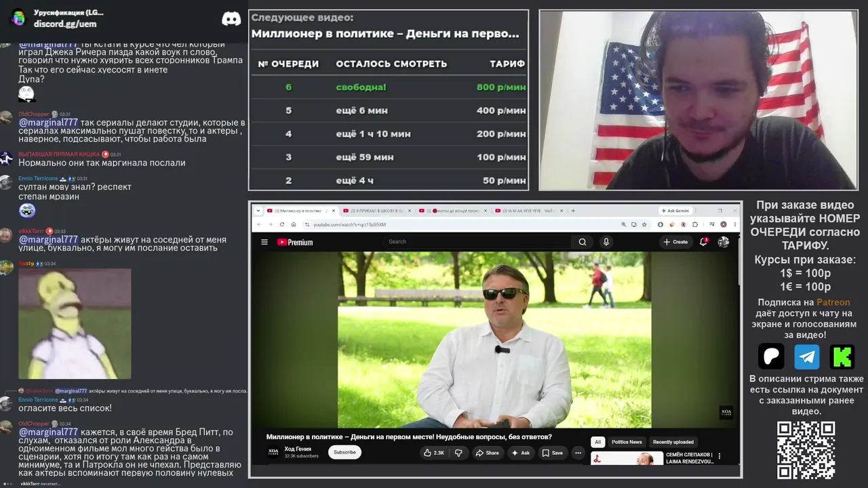Subscribe to the Ход Гения channel
Screen dimensions: 868x488
(x=344, y=453)
